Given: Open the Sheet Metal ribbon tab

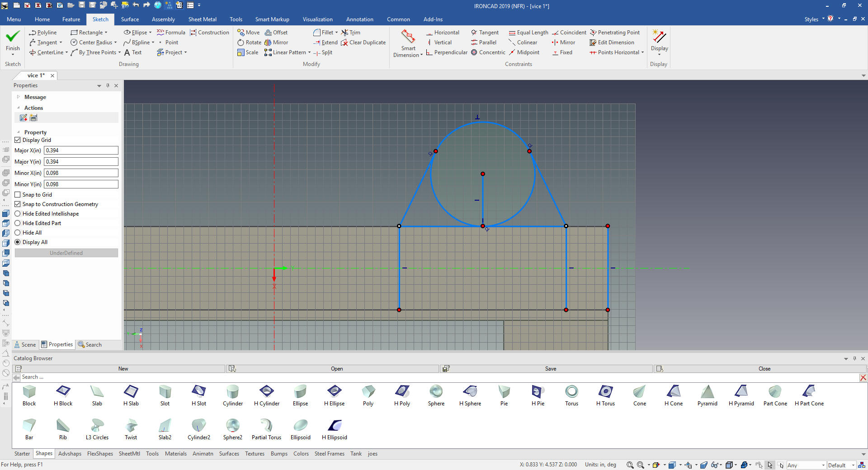Looking at the screenshot, I should (x=202, y=19).
